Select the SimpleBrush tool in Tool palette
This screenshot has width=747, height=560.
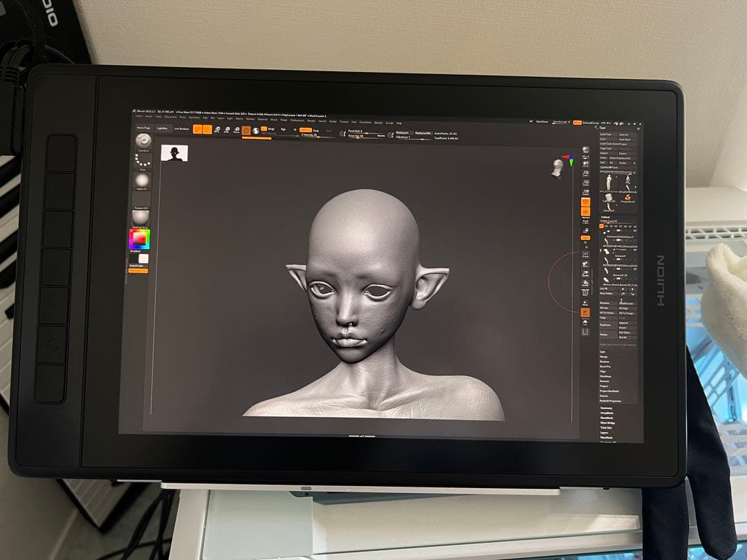[x=627, y=196]
